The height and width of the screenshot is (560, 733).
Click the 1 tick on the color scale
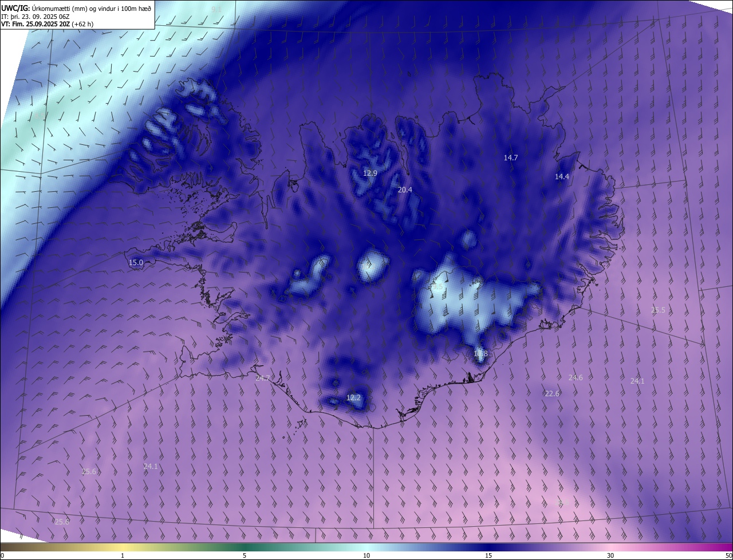[x=123, y=555]
